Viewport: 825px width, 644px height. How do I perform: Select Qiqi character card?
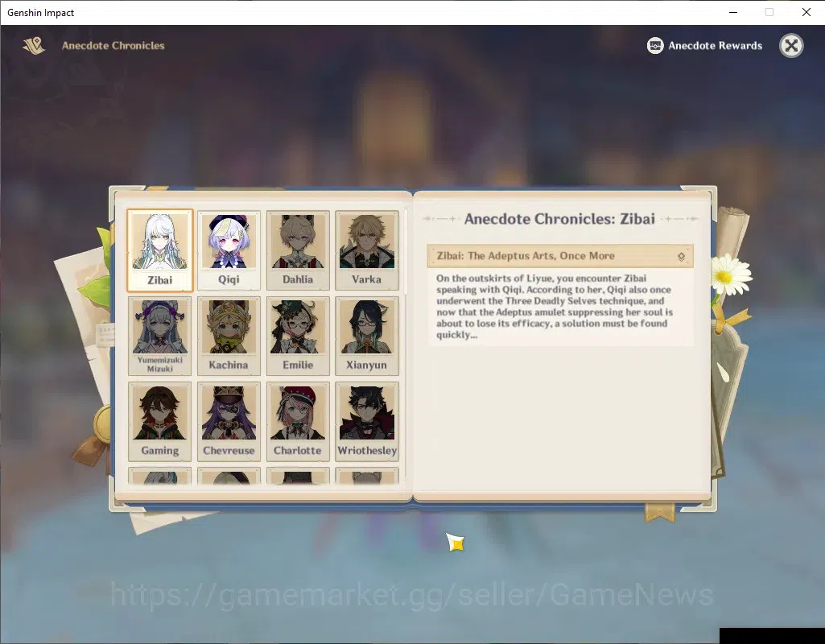[x=229, y=250]
